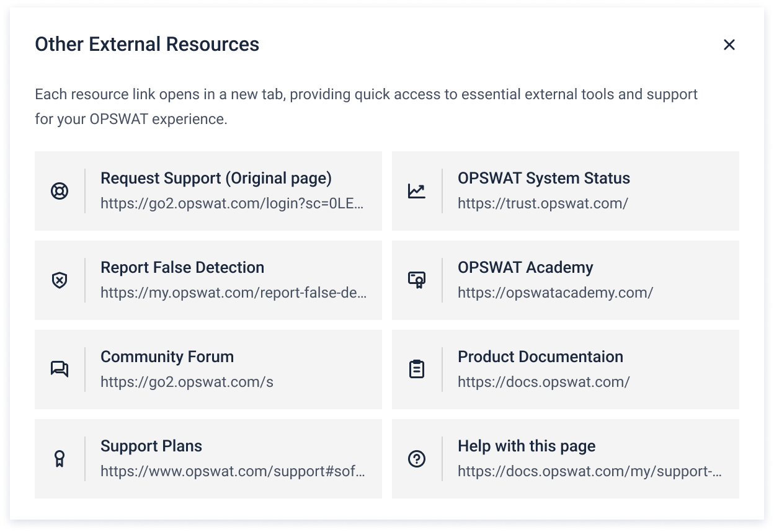
Task: Click the Product Documentaion title
Action: [540, 357]
